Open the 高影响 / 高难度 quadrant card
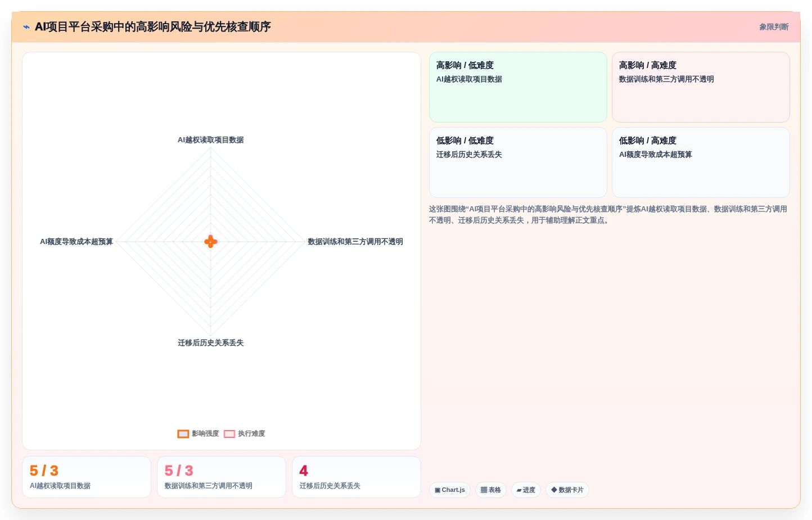The width and height of the screenshot is (812, 520). coord(701,87)
